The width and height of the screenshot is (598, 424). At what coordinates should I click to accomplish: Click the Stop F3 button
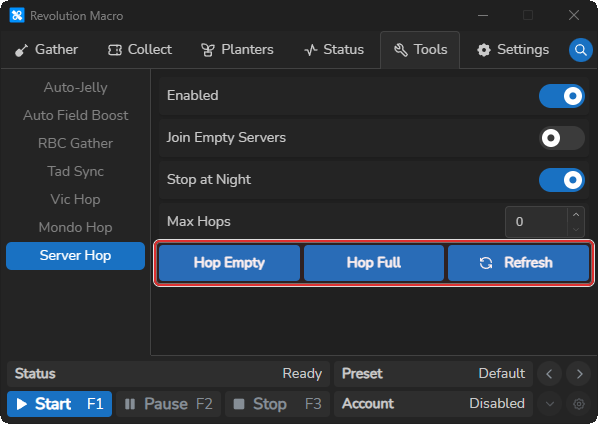[x=278, y=404]
